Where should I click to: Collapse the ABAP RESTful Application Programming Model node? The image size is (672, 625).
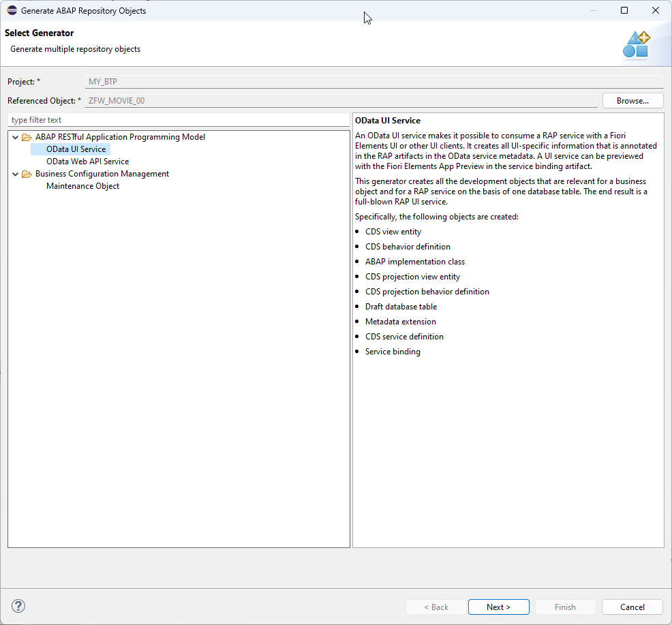click(16, 137)
